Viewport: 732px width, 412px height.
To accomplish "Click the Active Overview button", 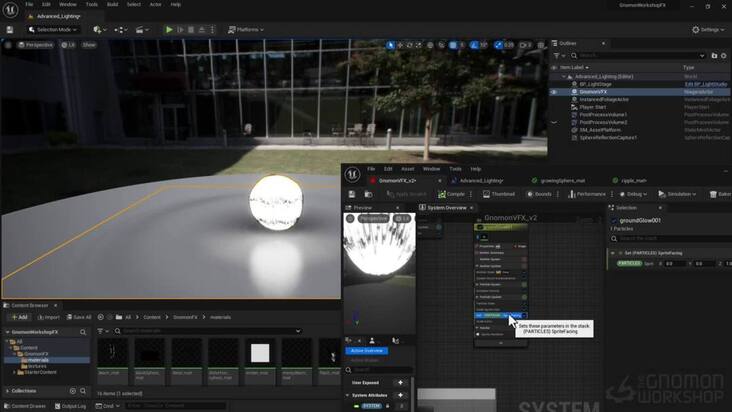I will [366, 351].
